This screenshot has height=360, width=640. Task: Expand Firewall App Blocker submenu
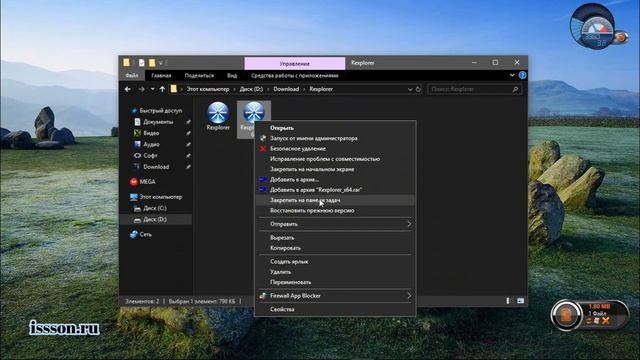coord(335,296)
